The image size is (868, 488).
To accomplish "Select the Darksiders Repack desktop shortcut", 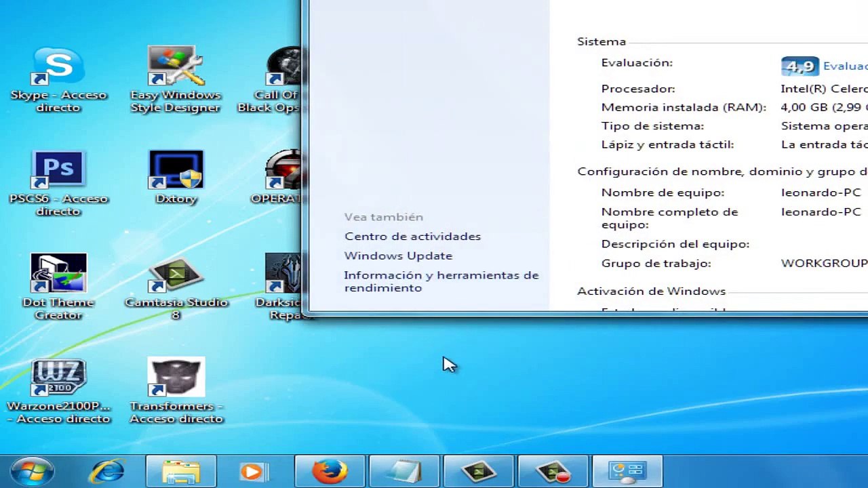I will point(283,273).
